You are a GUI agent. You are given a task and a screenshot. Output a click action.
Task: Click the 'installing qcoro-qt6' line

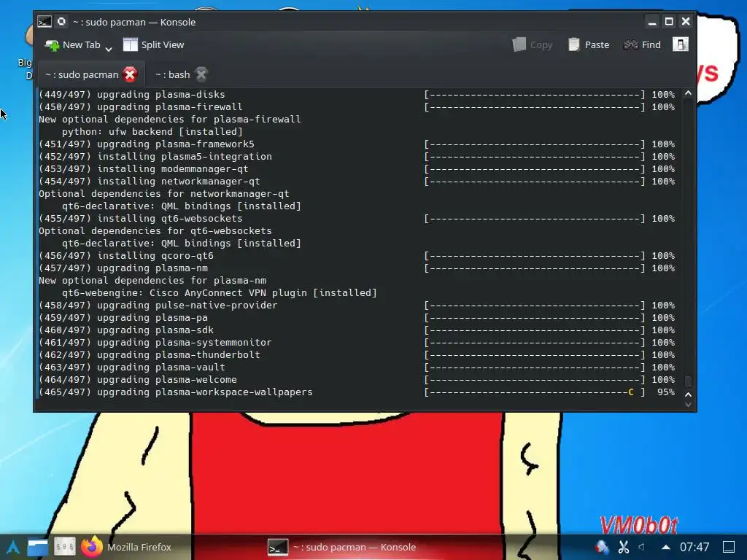(x=126, y=256)
